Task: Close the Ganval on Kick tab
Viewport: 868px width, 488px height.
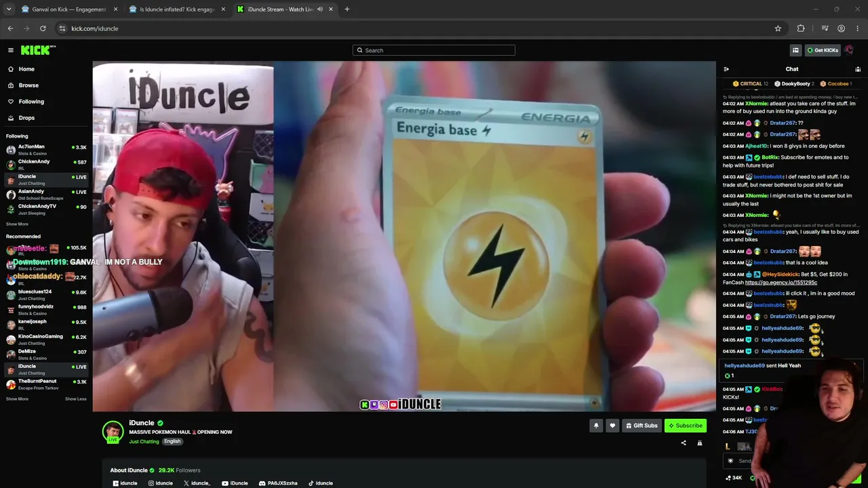Action: (x=115, y=9)
